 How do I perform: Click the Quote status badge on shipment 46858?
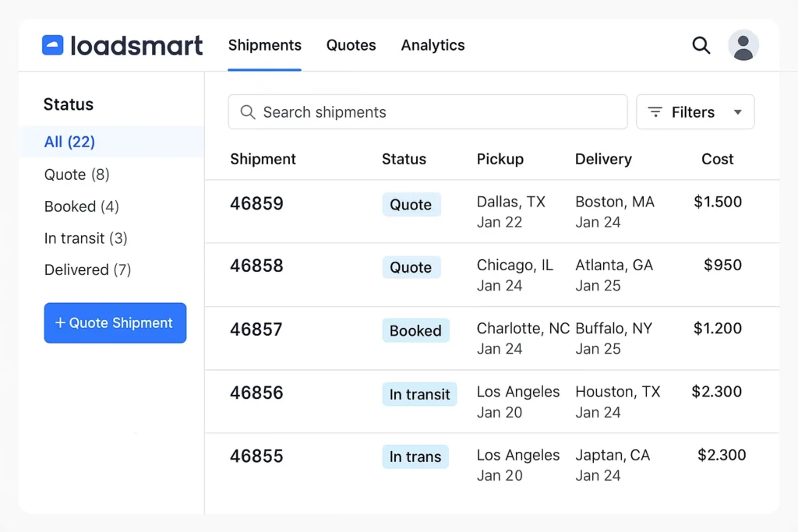coord(411,267)
